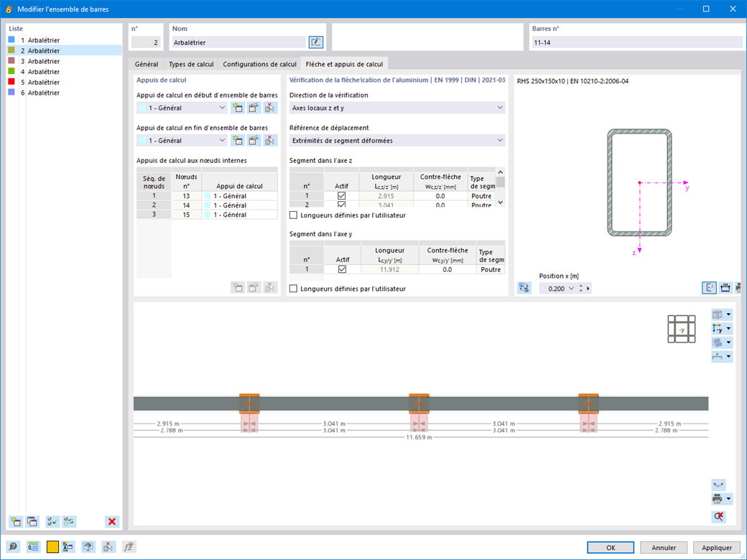Click the section view sync icon left of Position x
Screen dimensions: 747x560
pos(524,288)
